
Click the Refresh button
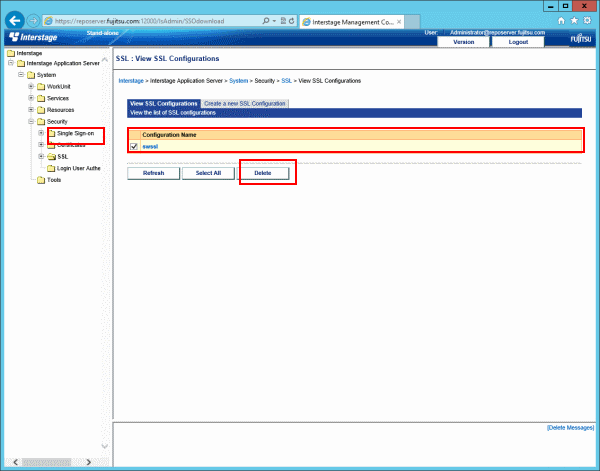[x=153, y=173]
